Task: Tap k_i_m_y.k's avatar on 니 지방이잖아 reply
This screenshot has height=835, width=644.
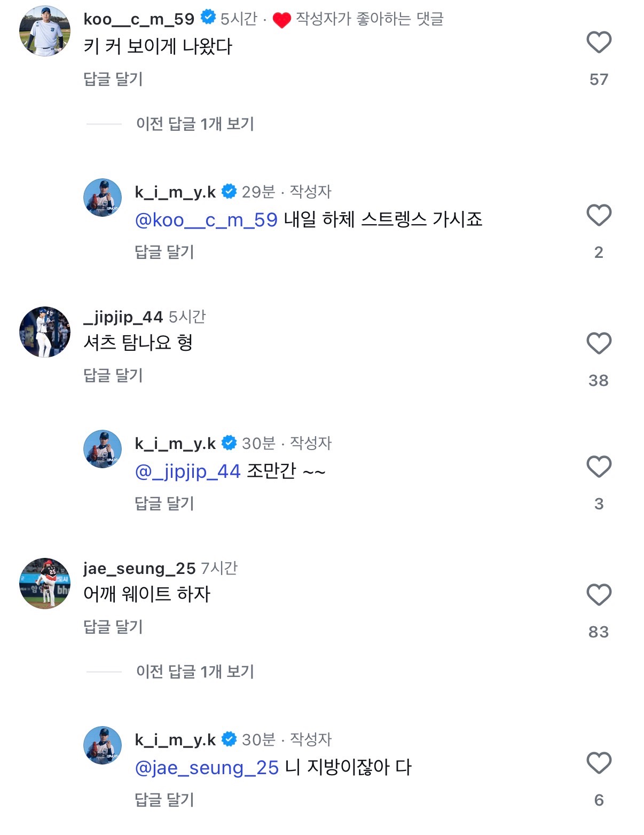Action: coord(103,745)
